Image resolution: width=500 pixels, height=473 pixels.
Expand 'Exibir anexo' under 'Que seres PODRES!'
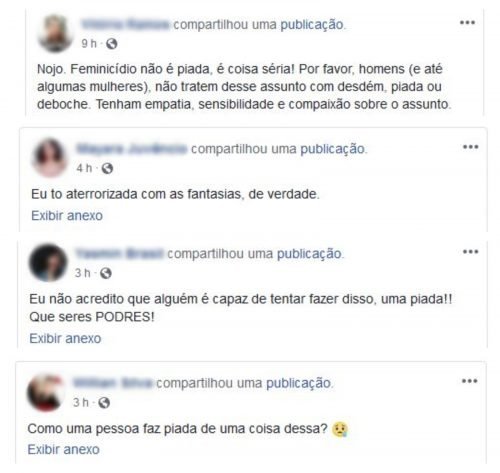[65, 338]
